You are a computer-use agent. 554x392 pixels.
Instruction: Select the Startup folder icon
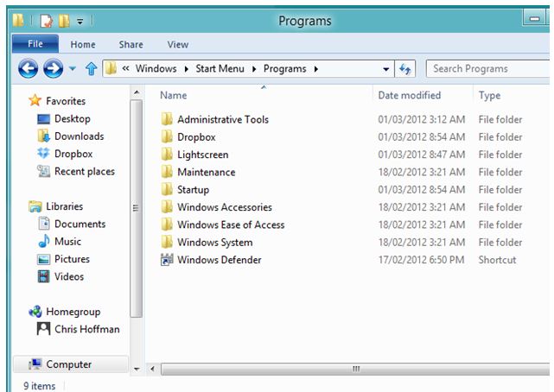pos(167,189)
